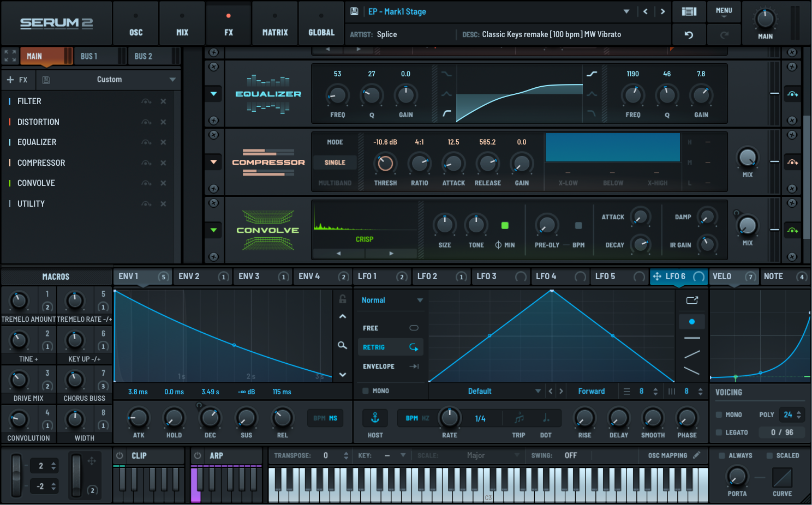Enable the LFO Mono checkbox
The width and height of the screenshot is (812, 505).
point(366,391)
